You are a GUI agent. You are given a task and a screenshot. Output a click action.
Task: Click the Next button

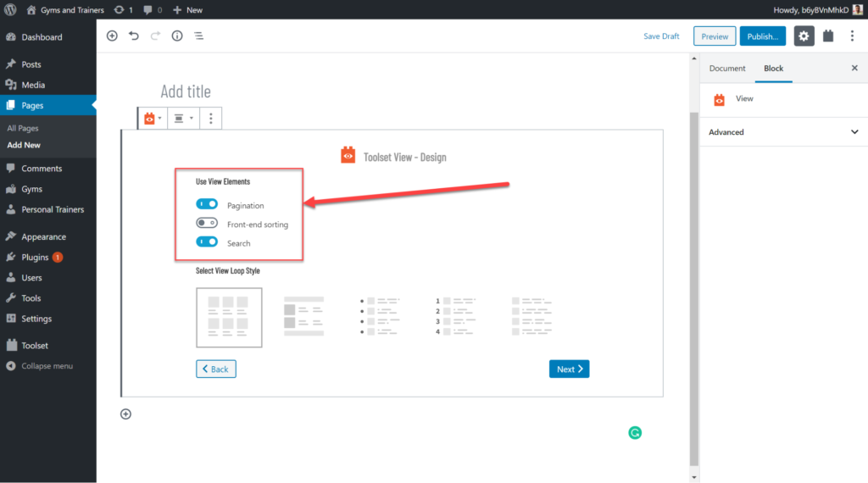569,369
